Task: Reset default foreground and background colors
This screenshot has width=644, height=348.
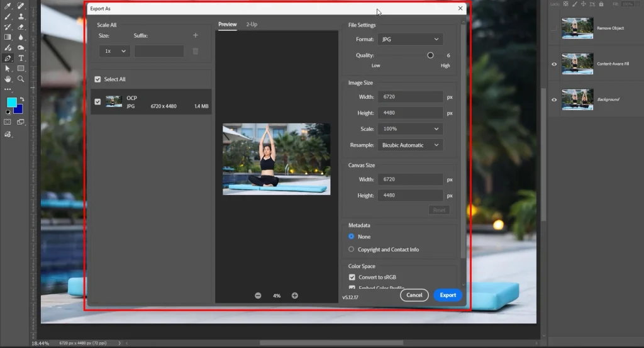Action: pos(8,112)
